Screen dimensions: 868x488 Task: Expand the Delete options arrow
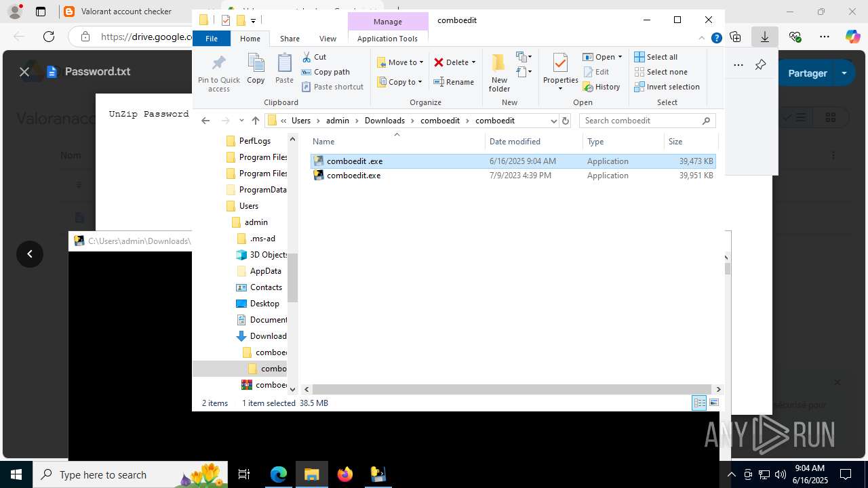(x=473, y=62)
